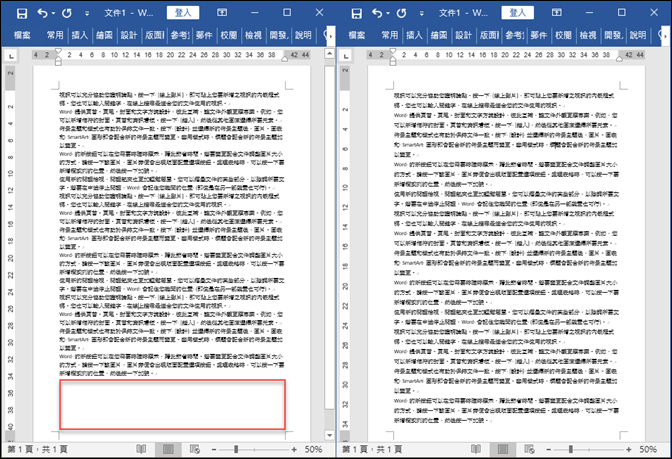Click the zoom in plus in the left window
This screenshot has width=672, height=459.
click(x=294, y=450)
